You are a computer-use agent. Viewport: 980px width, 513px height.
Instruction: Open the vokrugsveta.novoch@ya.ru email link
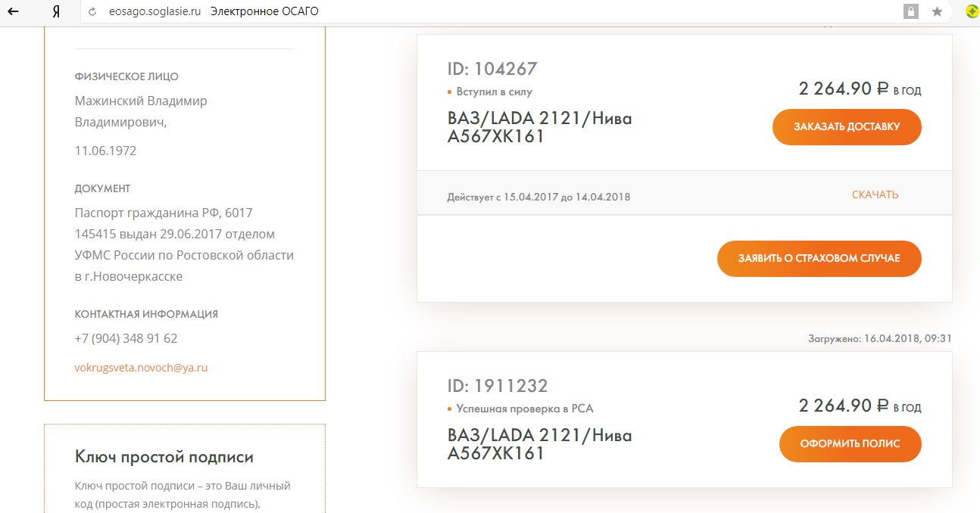141,368
